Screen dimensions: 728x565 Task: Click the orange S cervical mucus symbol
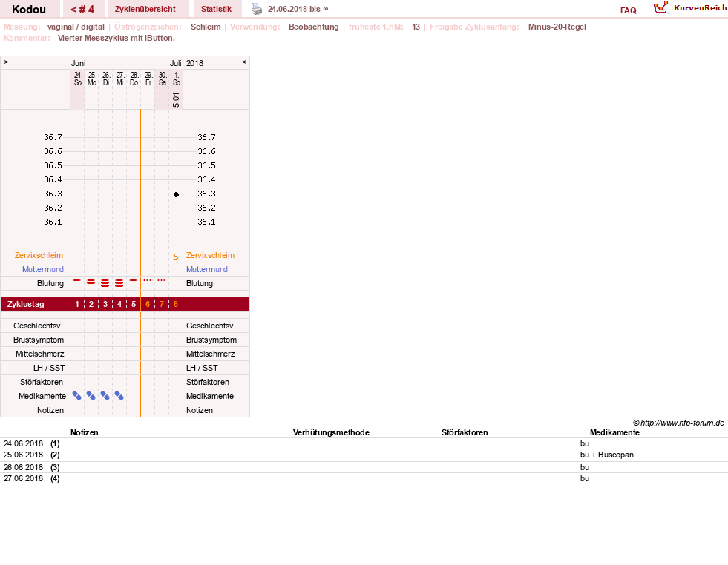point(175,256)
